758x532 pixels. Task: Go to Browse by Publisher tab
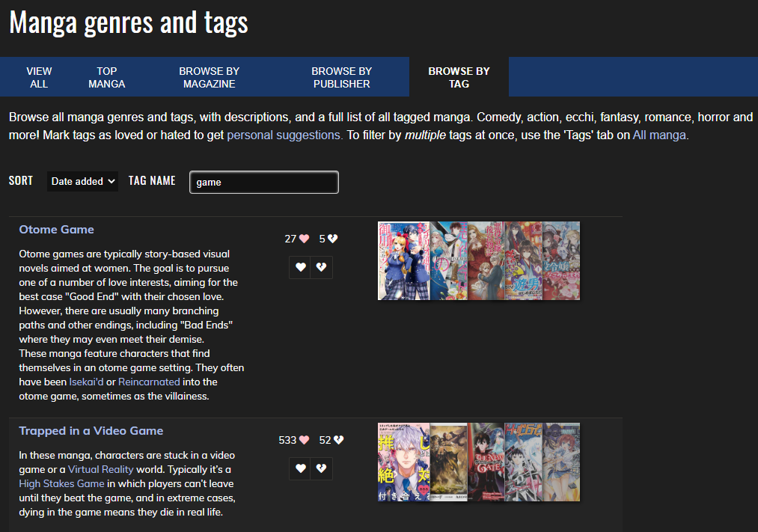click(341, 77)
